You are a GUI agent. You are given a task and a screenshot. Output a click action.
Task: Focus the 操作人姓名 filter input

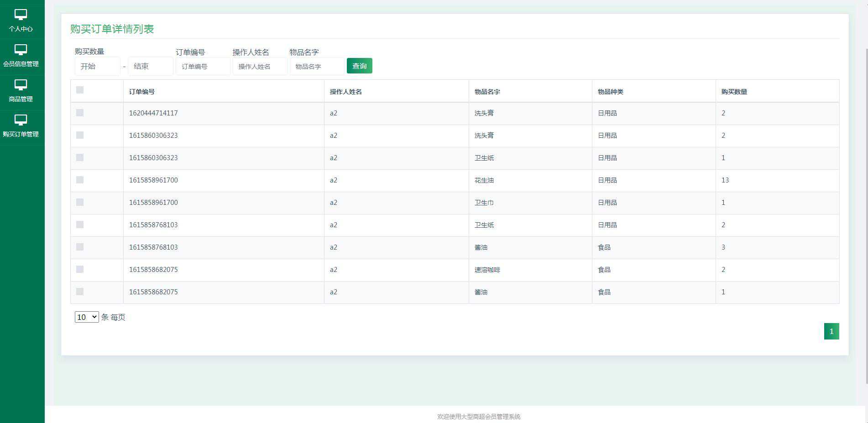260,66
